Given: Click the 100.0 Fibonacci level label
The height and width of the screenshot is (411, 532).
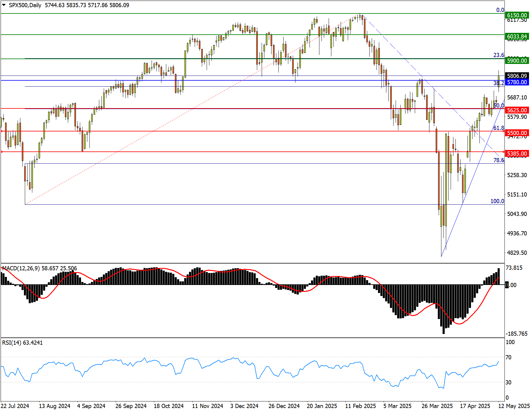Looking at the screenshot, I should coord(497,201).
